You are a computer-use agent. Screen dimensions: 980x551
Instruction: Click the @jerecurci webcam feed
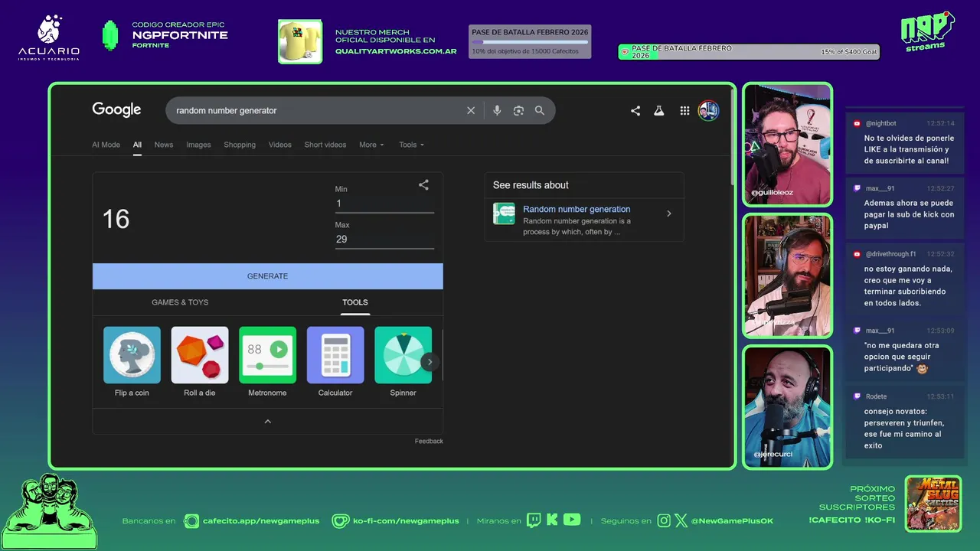coord(787,406)
